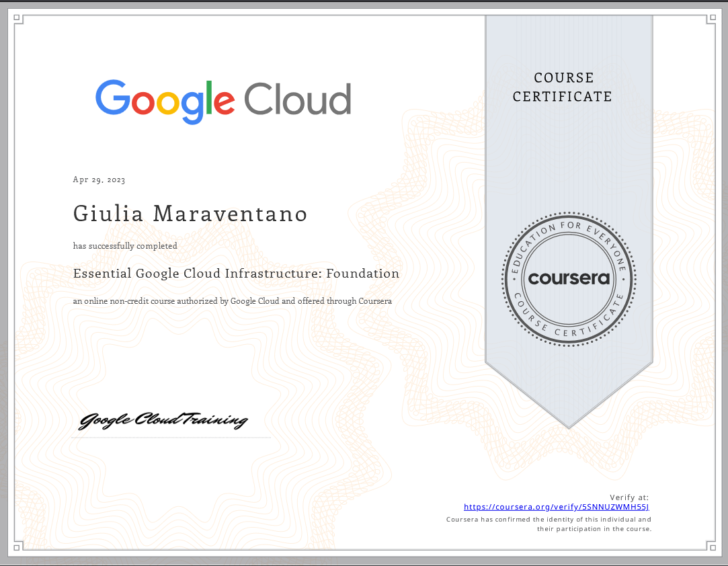Click the Google Cloud logo

pos(223,101)
